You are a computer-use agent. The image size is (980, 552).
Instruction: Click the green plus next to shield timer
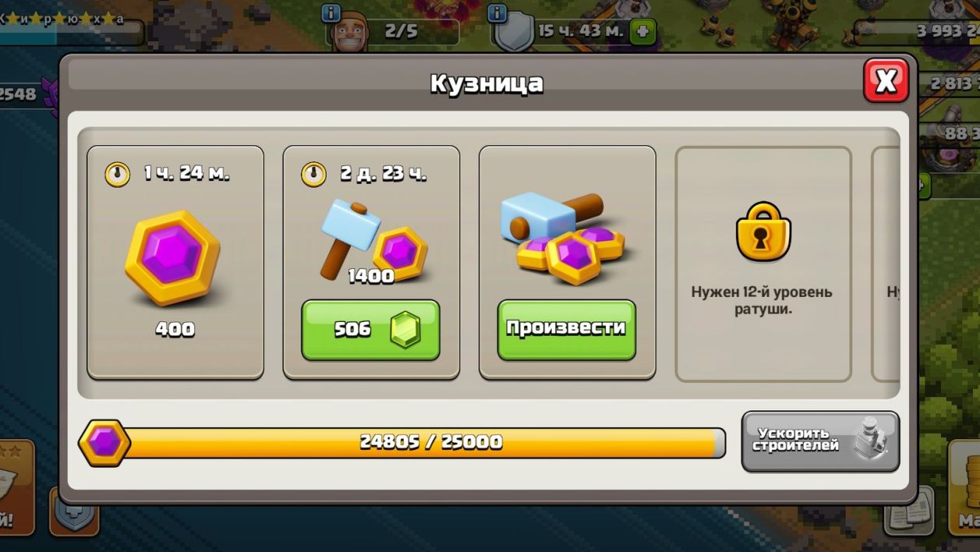[x=643, y=32]
